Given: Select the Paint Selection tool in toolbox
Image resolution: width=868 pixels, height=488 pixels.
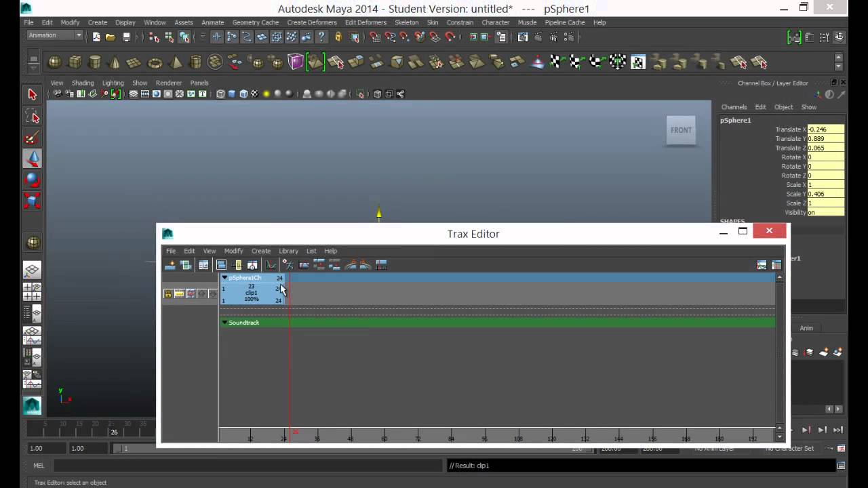Looking at the screenshot, I should [32, 138].
